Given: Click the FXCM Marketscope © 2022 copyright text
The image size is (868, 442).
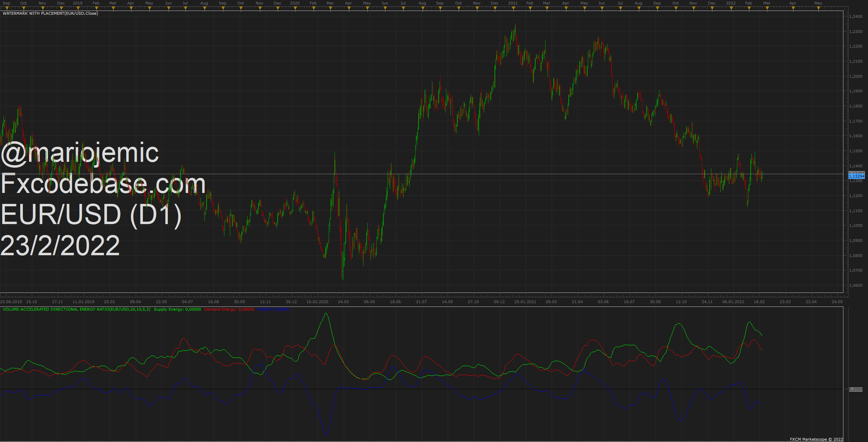Looking at the screenshot, I should point(816,439).
